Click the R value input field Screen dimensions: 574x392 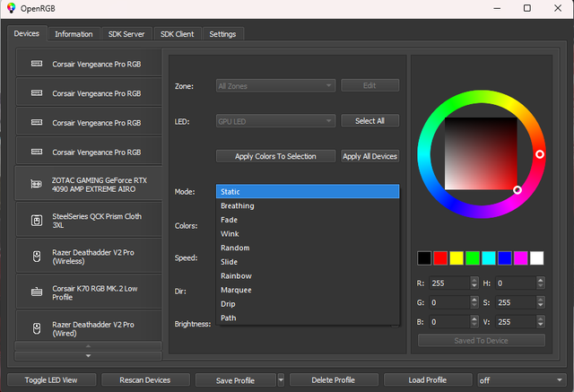point(450,283)
